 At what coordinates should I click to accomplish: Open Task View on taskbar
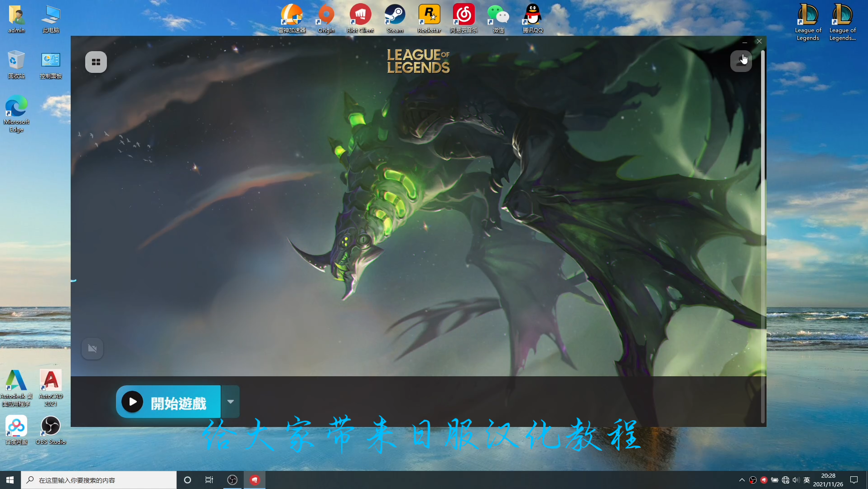coord(209,480)
